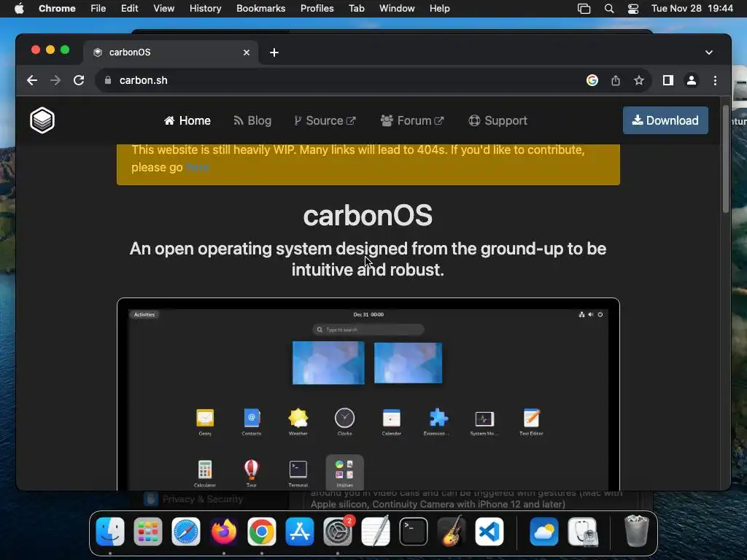Open the cloud weather app in Dock
Viewport: 747px width, 560px height.
click(x=543, y=532)
